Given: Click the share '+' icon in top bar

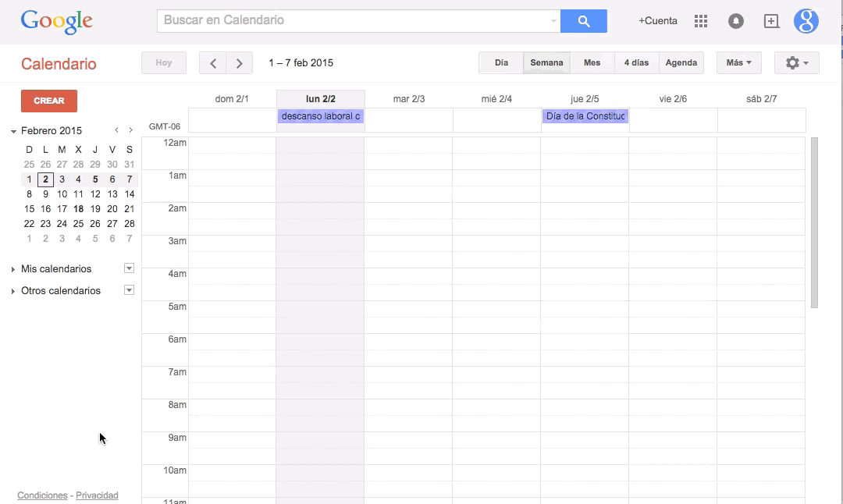Looking at the screenshot, I should pyautogui.click(x=771, y=21).
